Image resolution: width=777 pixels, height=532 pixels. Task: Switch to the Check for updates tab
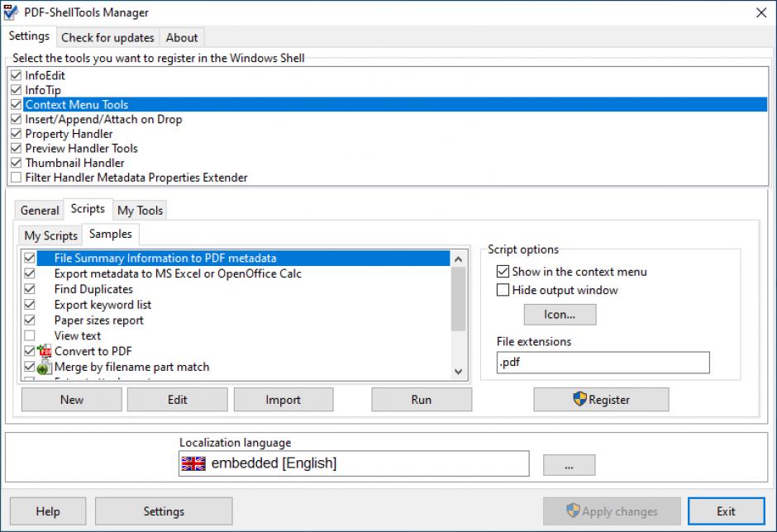coord(107,38)
